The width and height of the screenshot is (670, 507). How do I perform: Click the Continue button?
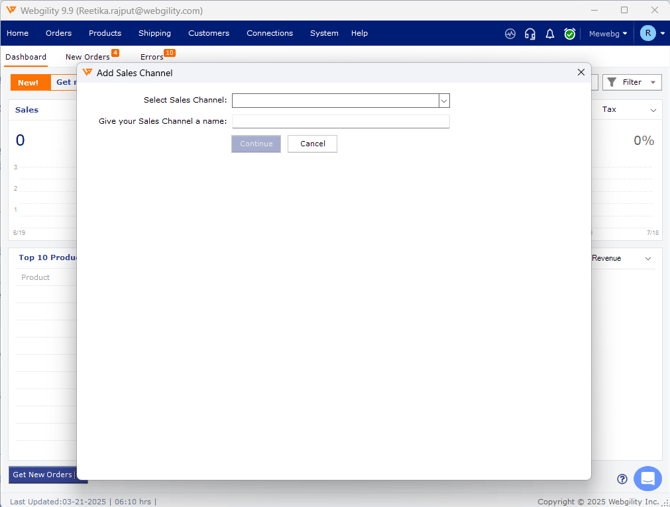click(256, 144)
